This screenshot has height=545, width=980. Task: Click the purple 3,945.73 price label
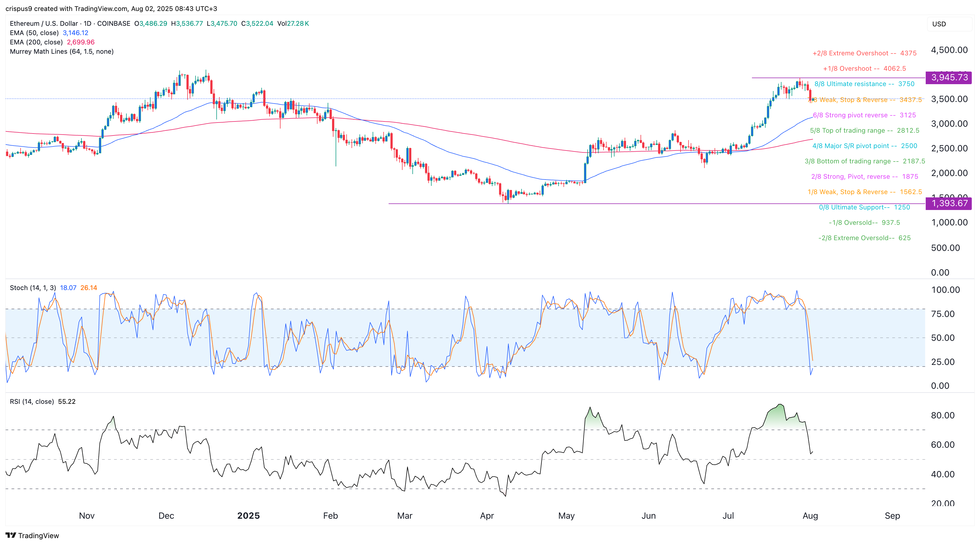pyautogui.click(x=948, y=78)
